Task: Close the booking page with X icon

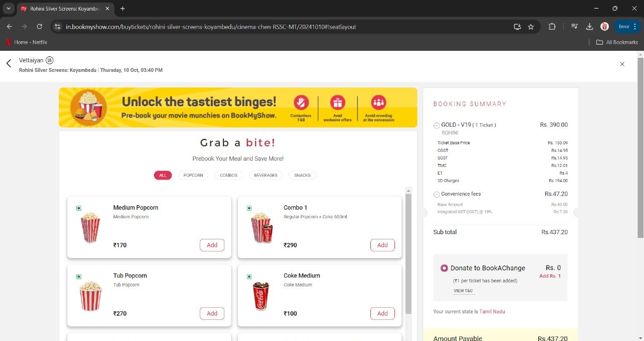Action: tap(622, 64)
